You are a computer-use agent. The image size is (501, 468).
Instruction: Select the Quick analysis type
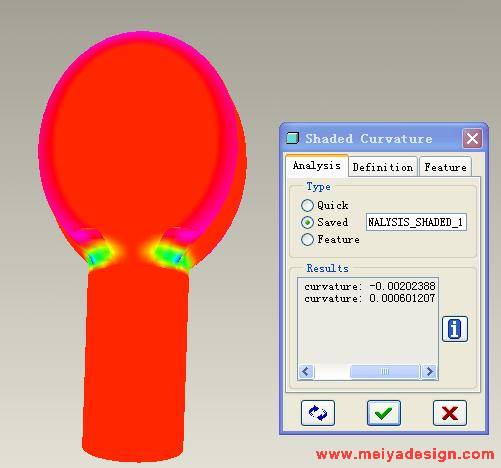(x=307, y=205)
